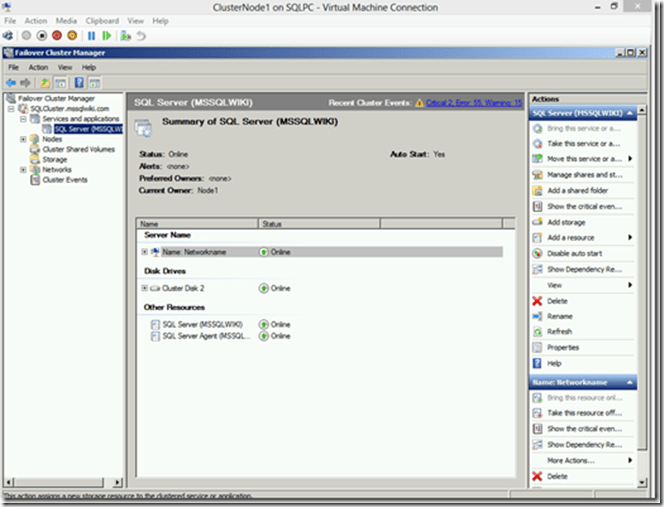Expand the Networks tree node
664x507 pixels.
coord(23,170)
